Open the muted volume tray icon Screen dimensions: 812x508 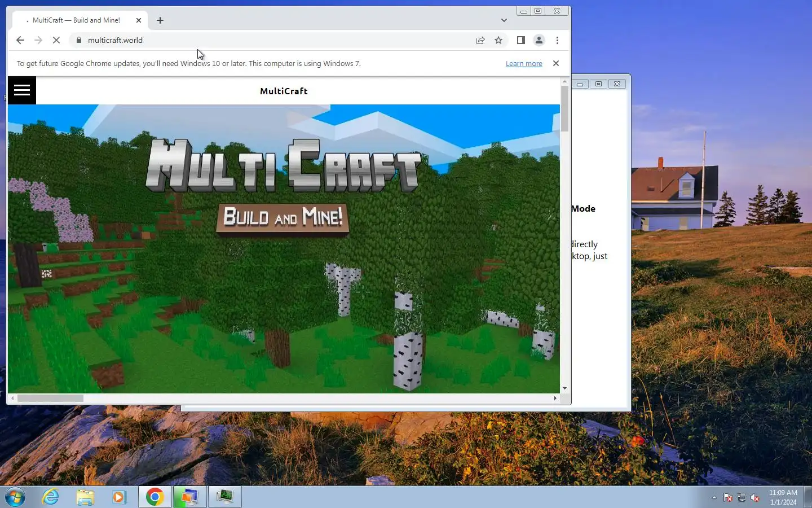point(755,498)
